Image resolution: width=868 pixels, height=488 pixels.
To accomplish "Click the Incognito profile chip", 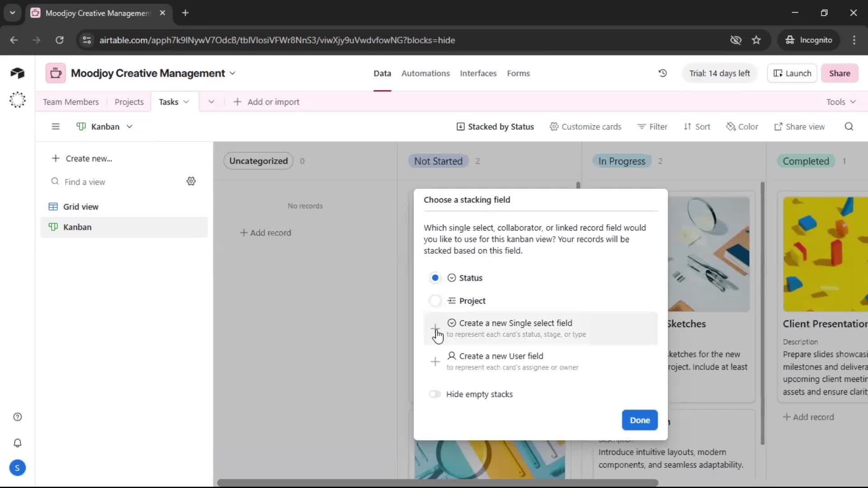I will (x=809, y=40).
